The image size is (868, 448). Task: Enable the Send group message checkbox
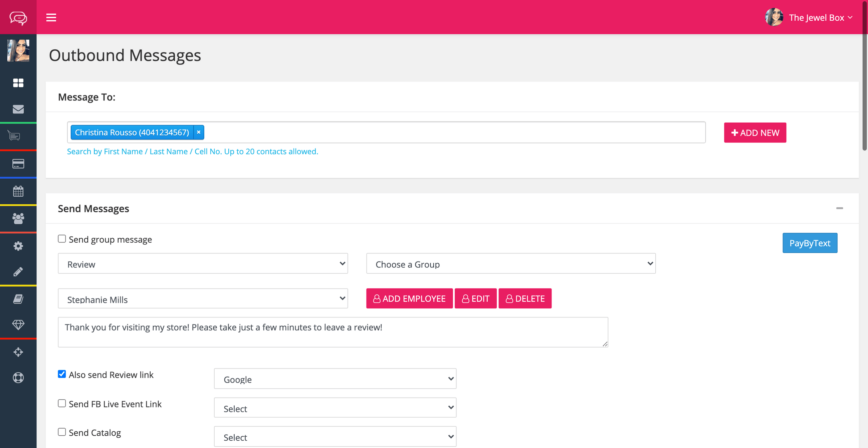62,239
